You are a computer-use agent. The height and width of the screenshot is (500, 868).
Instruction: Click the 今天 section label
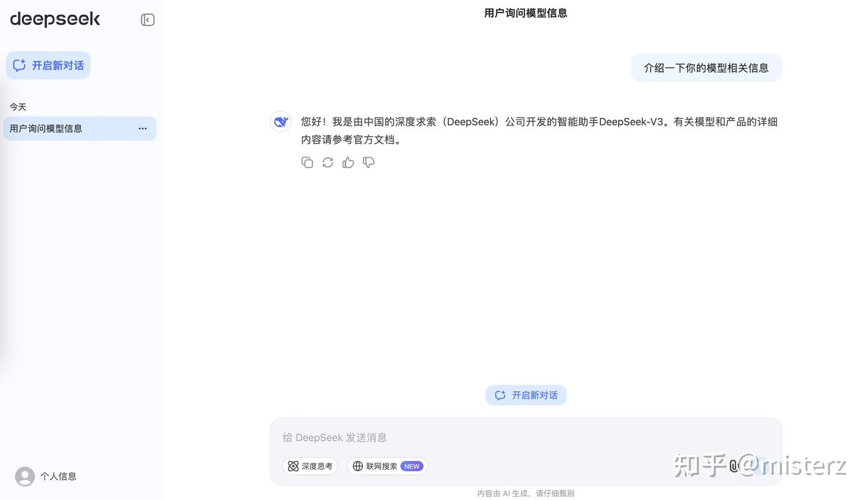coord(18,107)
